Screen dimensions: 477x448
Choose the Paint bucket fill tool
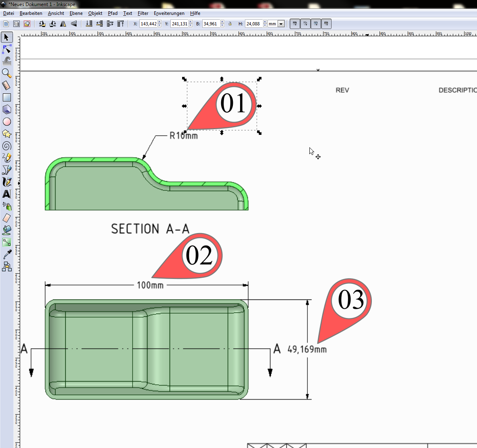point(6,230)
